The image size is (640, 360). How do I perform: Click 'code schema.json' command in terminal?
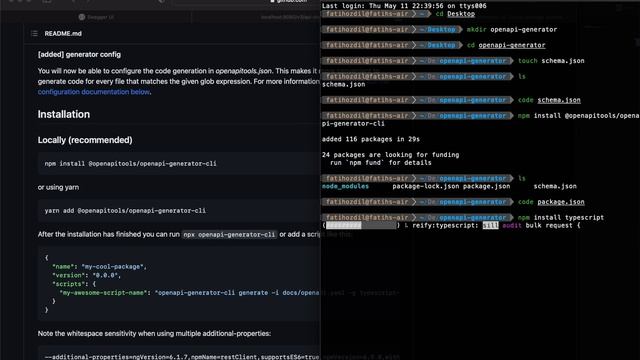pos(549,100)
